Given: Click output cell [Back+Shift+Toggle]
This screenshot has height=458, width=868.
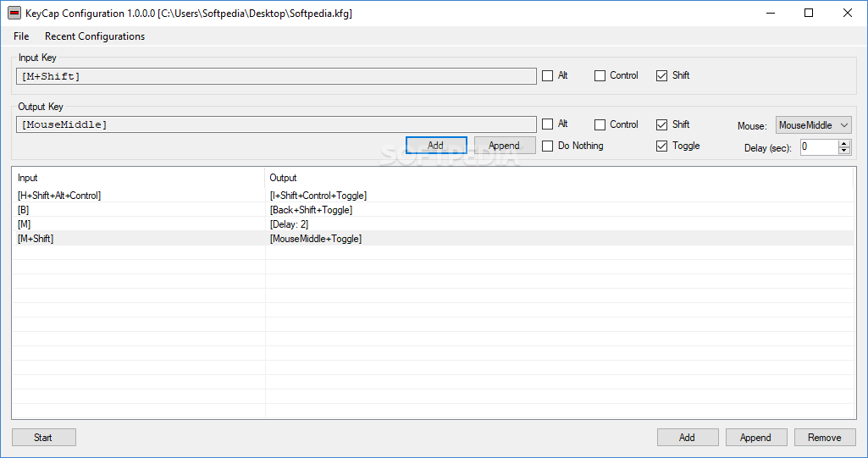Looking at the screenshot, I should point(311,210).
